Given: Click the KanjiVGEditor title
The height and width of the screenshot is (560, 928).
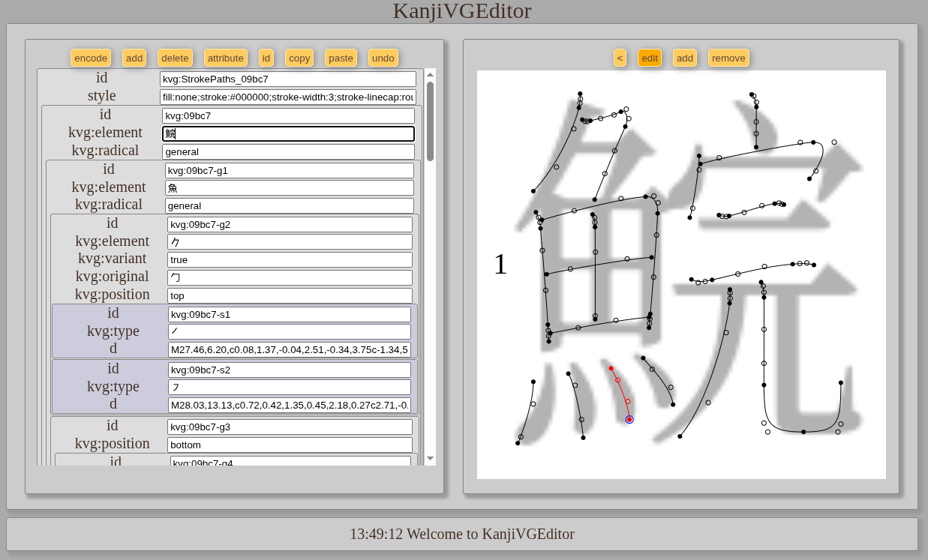Looking at the screenshot, I should (462, 10).
